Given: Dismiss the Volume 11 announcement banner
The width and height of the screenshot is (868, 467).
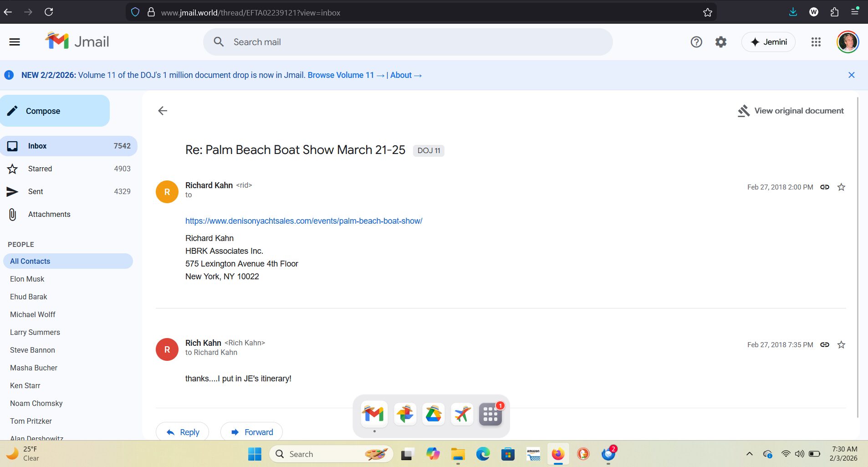Looking at the screenshot, I should click(851, 75).
